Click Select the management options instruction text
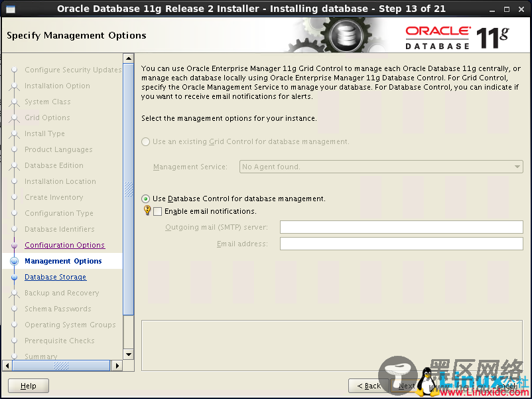The height and width of the screenshot is (399, 532). tap(229, 119)
